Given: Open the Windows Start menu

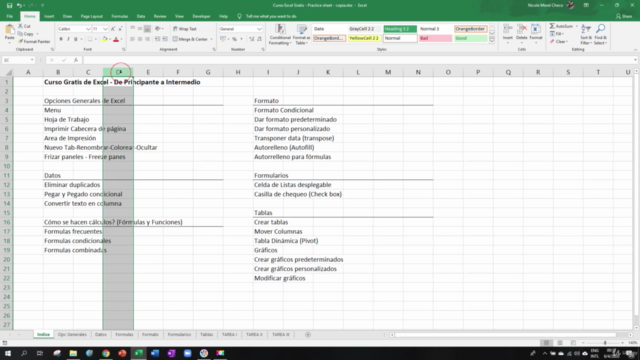Looking at the screenshot, I should point(8,353).
